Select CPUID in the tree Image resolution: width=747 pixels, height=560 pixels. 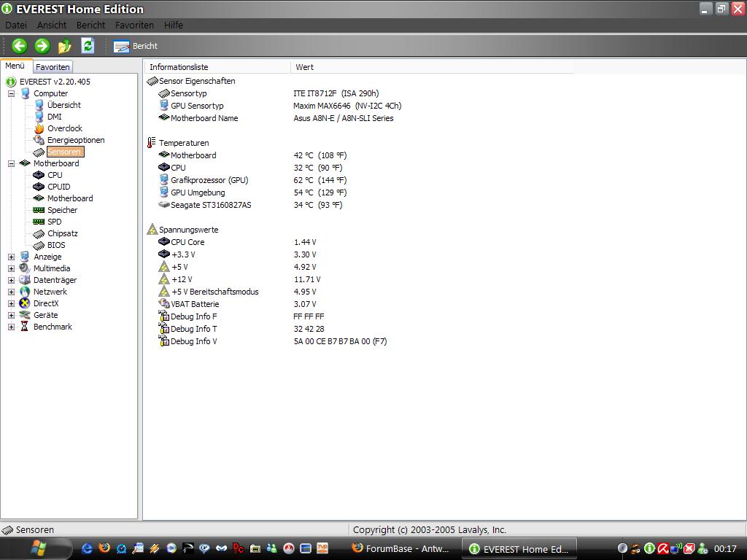(58, 187)
